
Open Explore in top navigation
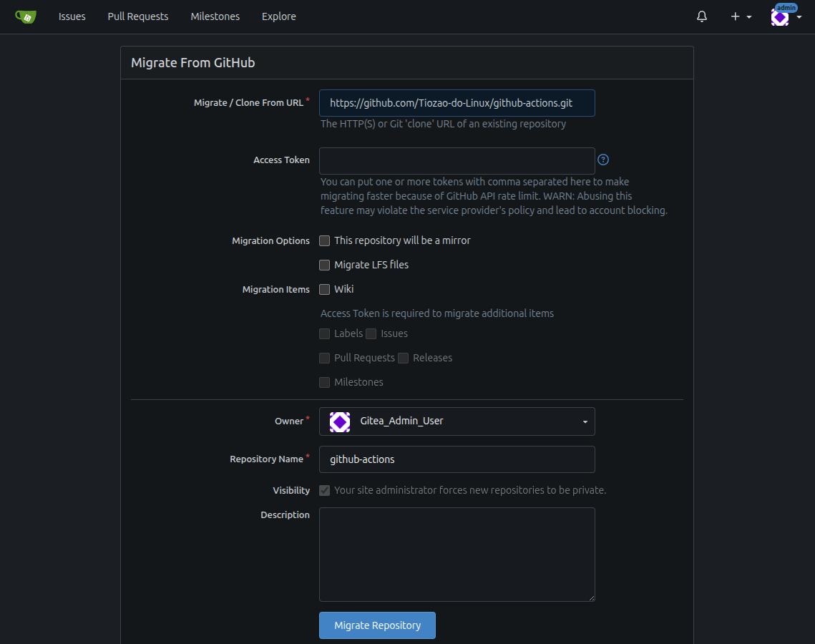coord(278,16)
